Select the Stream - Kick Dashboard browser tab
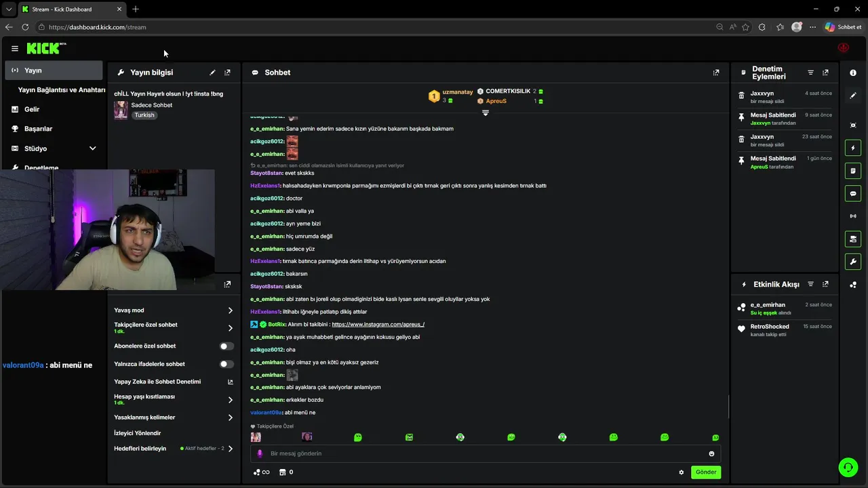The image size is (868, 488). [x=71, y=9]
